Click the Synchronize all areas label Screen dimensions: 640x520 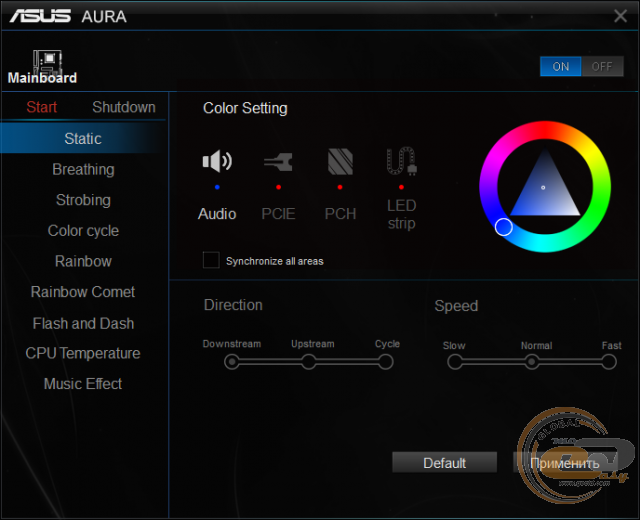275,261
